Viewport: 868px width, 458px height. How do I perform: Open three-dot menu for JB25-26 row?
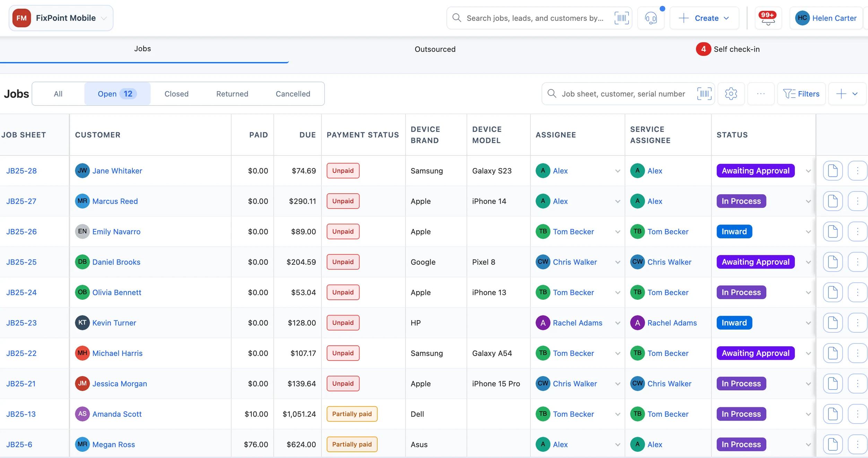[858, 231]
